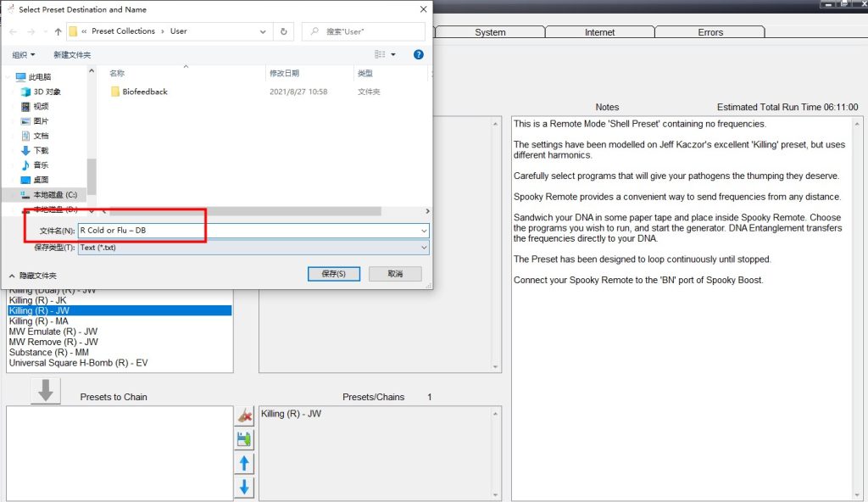868x502 pixels.
Task: Click the blue help question mark icon
Action: pos(418,54)
